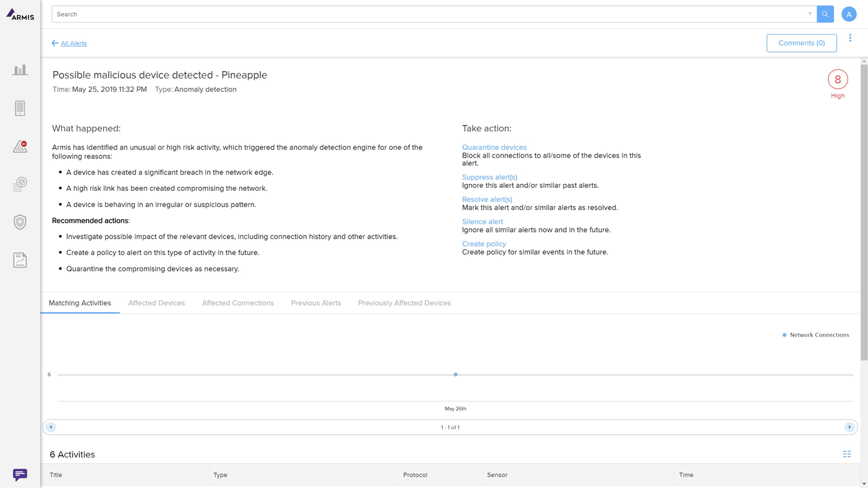Open the user profile avatar
Screen dimensions: 868x488
tap(849, 14)
